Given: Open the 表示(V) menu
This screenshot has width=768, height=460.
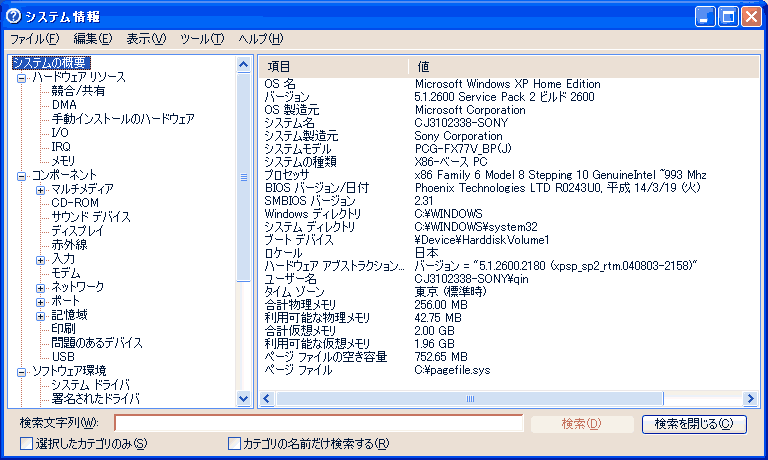Looking at the screenshot, I should point(146,39).
